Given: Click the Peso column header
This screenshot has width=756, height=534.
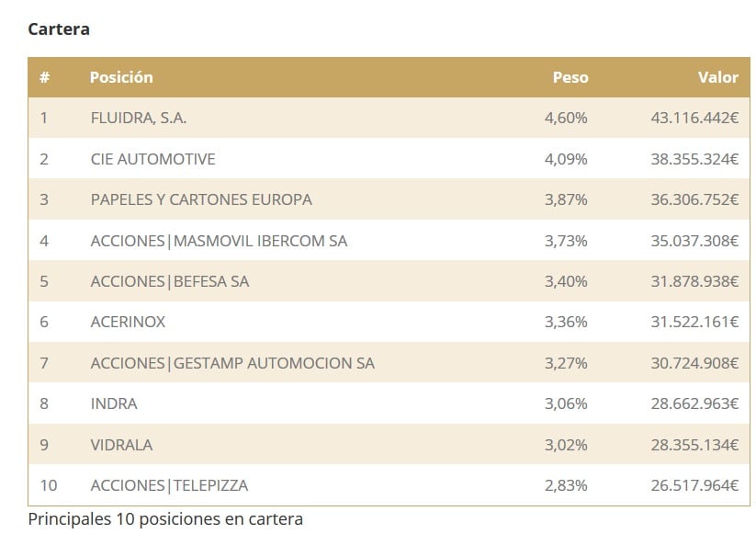Looking at the screenshot, I should (570, 77).
